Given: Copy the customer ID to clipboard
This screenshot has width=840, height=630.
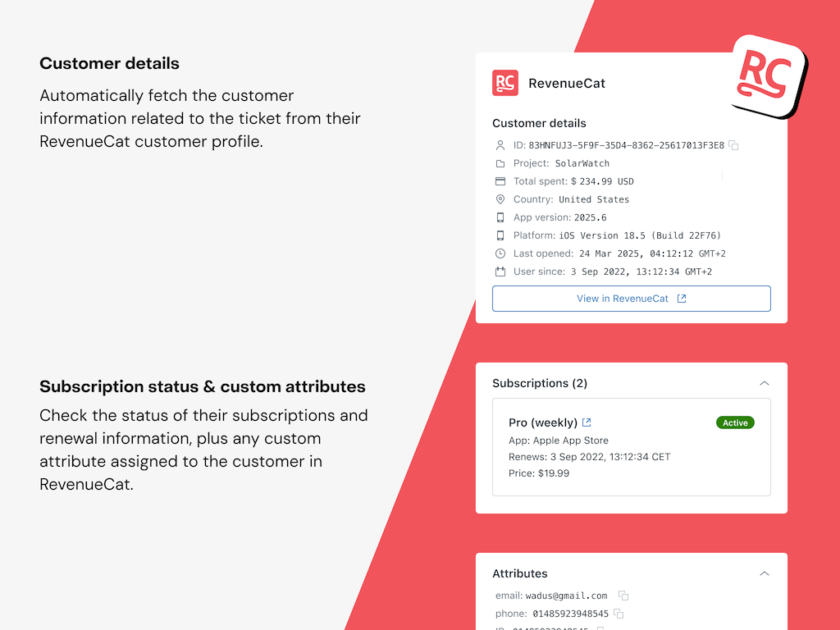Looking at the screenshot, I should click(x=734, y=145).
